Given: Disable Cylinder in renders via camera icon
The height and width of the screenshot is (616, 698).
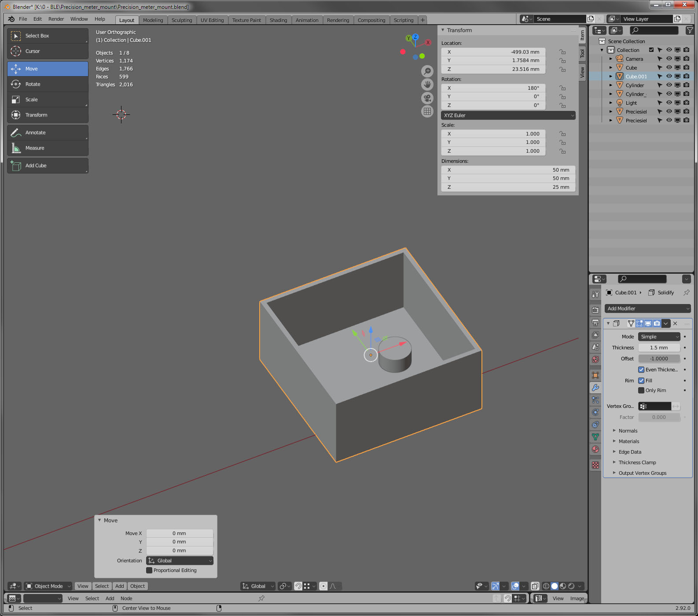Looking at the screenshot, I should click(686, 85).
